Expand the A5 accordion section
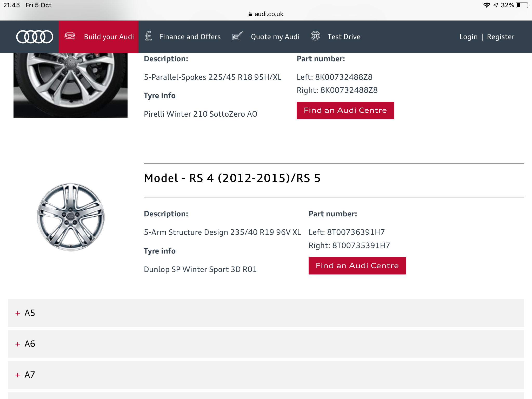Viewport: 532px width, 399px height. tap(266, 313)
